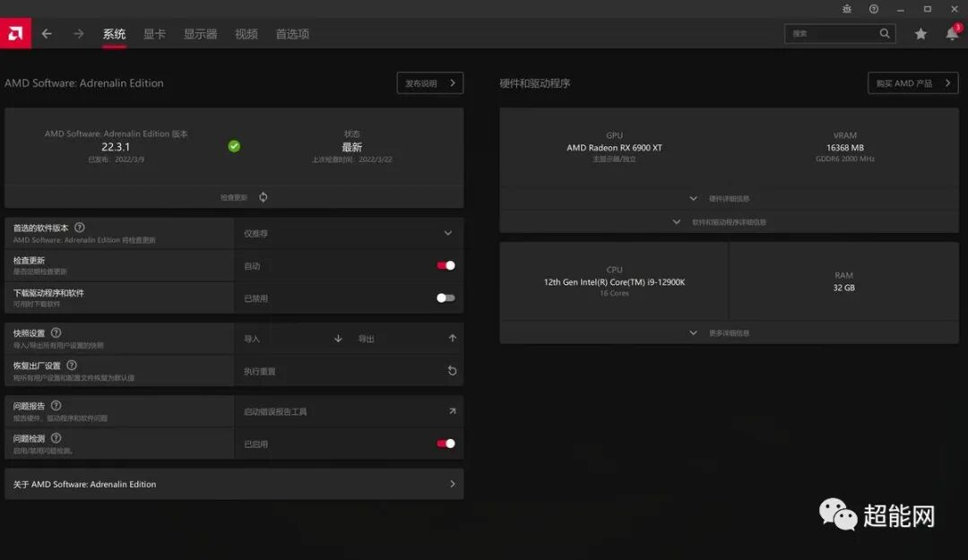Click the 发布说明 button
Viewport: 968px width, 560px height.
430,82
